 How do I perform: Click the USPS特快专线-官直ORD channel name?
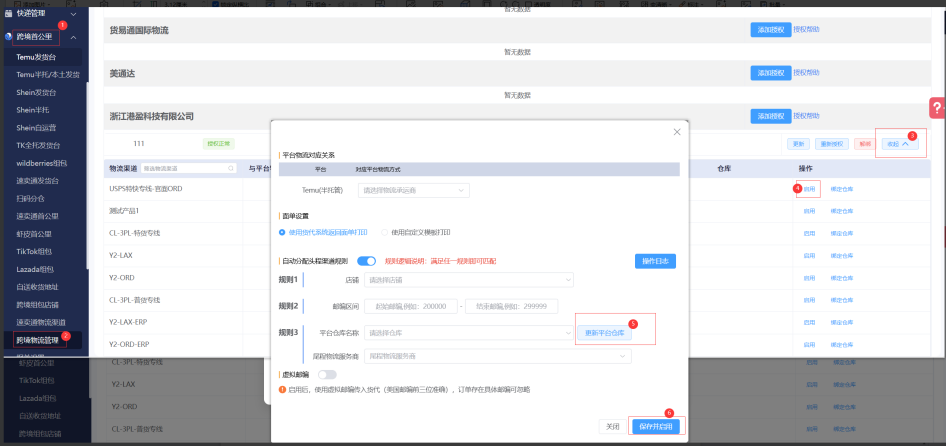click(146, 188)
